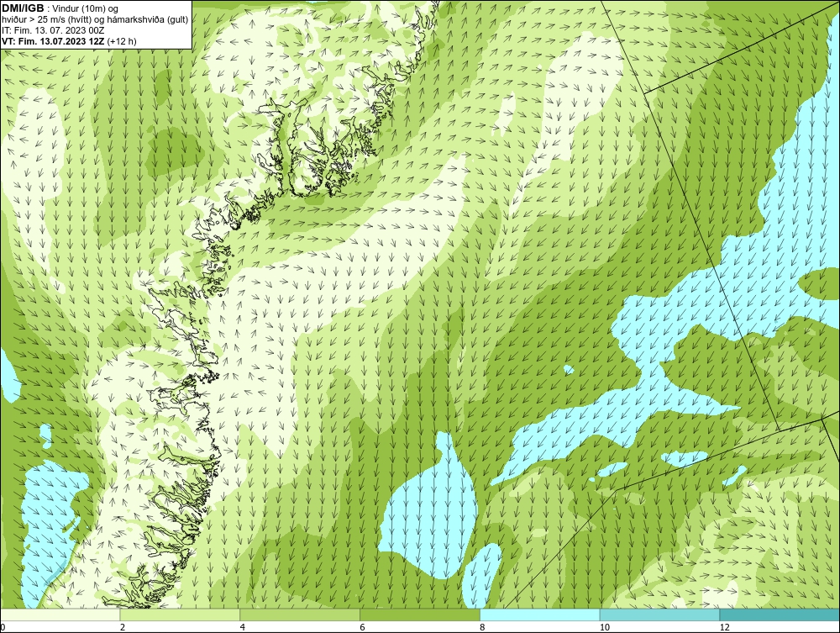Click the 0-2 m/s palest legend swatch

[60, 615]
